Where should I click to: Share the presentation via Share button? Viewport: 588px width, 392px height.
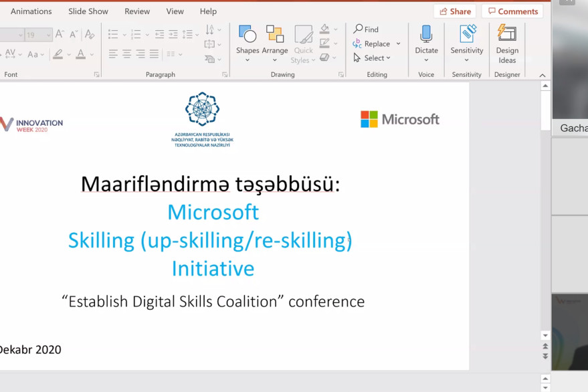[x=455, y=11]
